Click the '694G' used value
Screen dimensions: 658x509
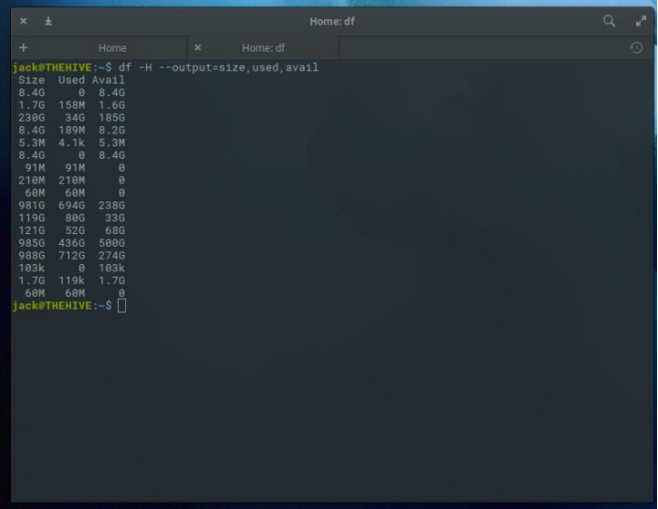[x=71, y=206]
